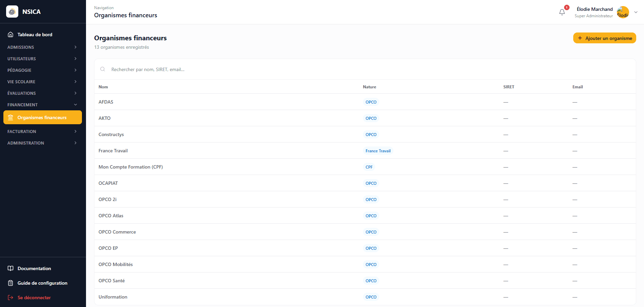Click the Nature column header
This screenshot has height=307, width=644.
coord(369,87)
